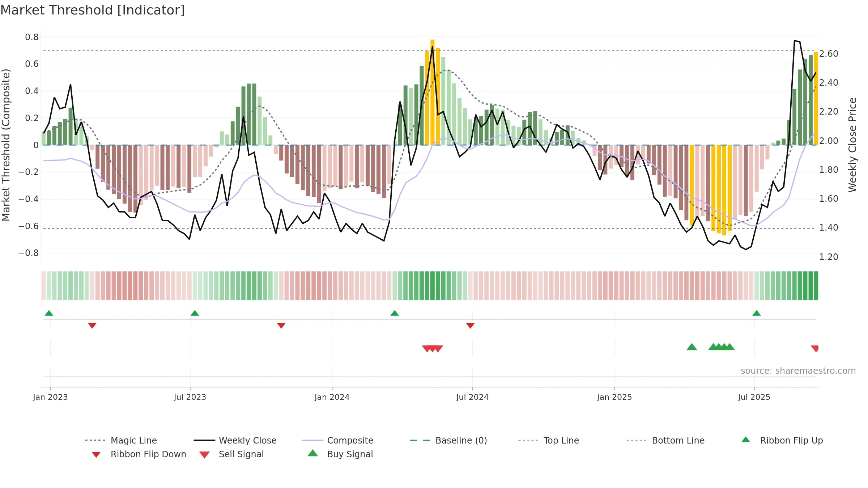Click the Weekly Close Price axis title
Image resolution: width=868 pixels, height=488 pixels.
coord(852,145)
